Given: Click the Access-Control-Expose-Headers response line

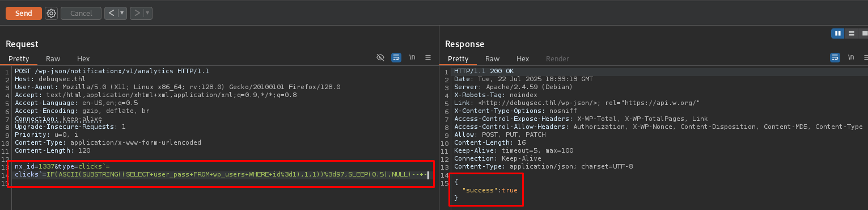Looking at the screenshot, I should (581, 119).
